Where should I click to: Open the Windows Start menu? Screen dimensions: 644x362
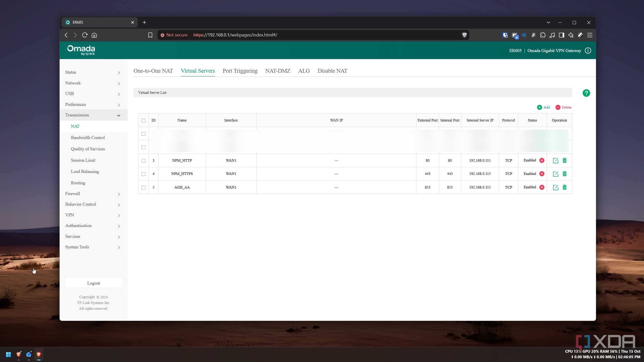8,354
